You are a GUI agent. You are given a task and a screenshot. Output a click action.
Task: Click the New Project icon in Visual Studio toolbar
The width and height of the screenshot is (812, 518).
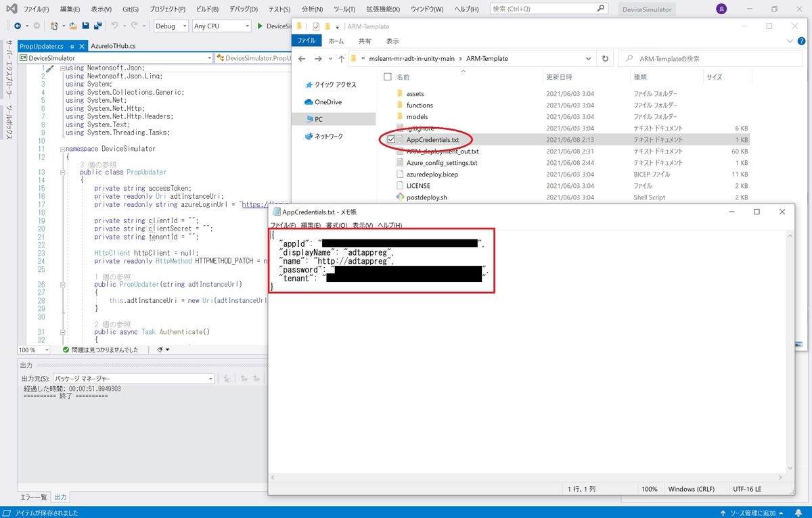pos(54,26)
